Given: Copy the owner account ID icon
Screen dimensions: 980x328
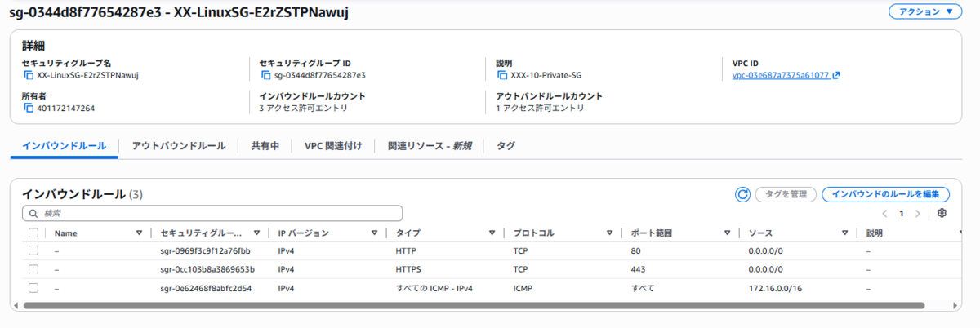Looking at the screenshot, I should coord(29,108).
